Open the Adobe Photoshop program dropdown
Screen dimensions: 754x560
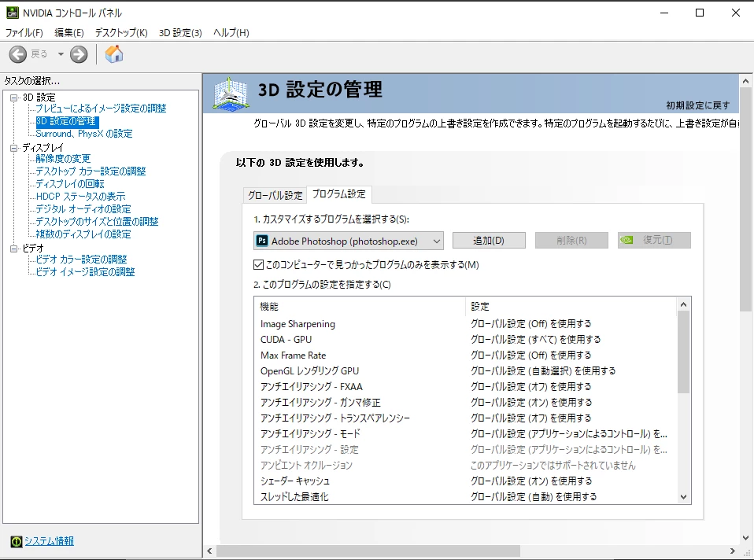pyautogui.click(x=348, y=241)
